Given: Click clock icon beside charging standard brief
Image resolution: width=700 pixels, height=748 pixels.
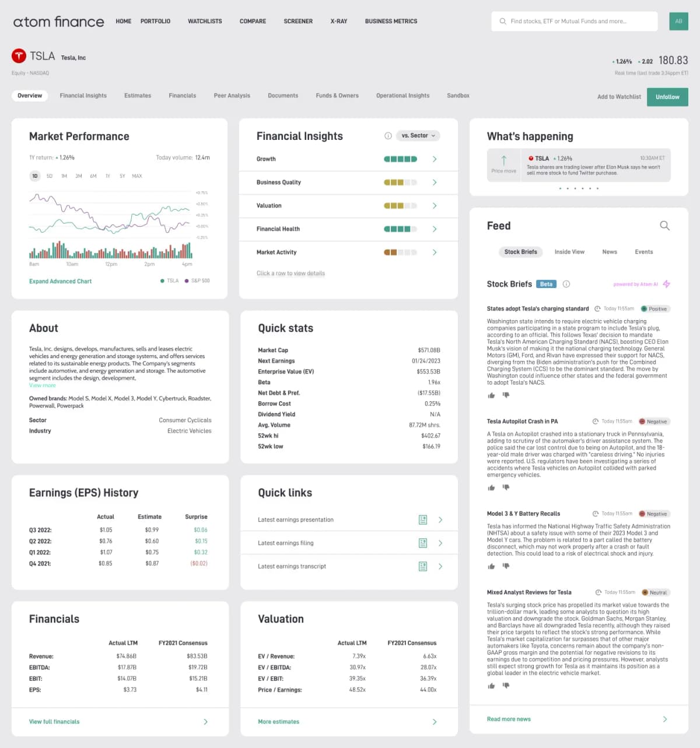Looking at the screenshot, I should 597,309.
